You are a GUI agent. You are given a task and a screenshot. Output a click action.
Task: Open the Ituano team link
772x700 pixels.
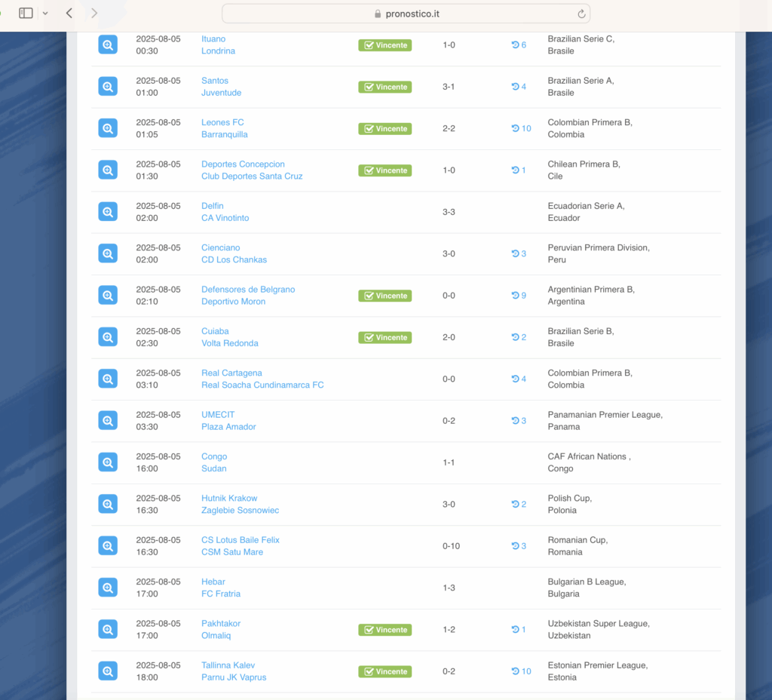(213, 39)
